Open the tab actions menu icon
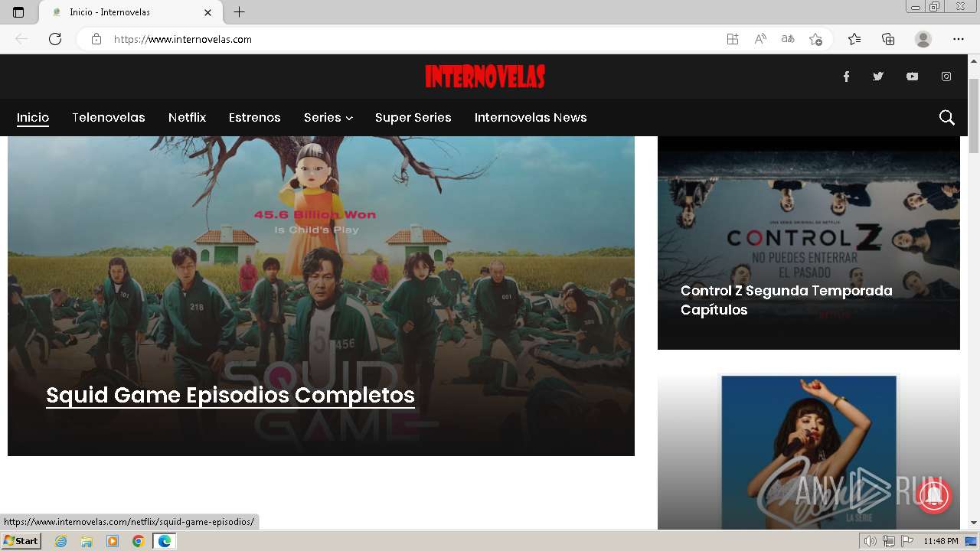 [x=18, y=12]
